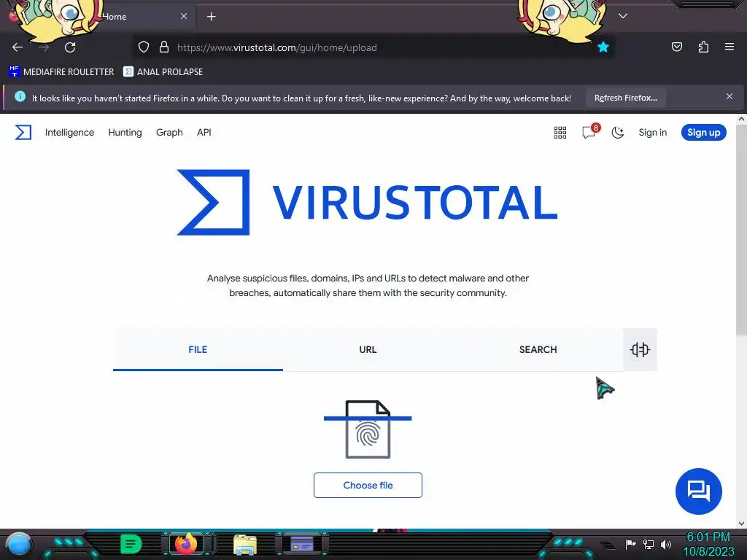Reload the page with the refresh icon

tap(70, 47)
